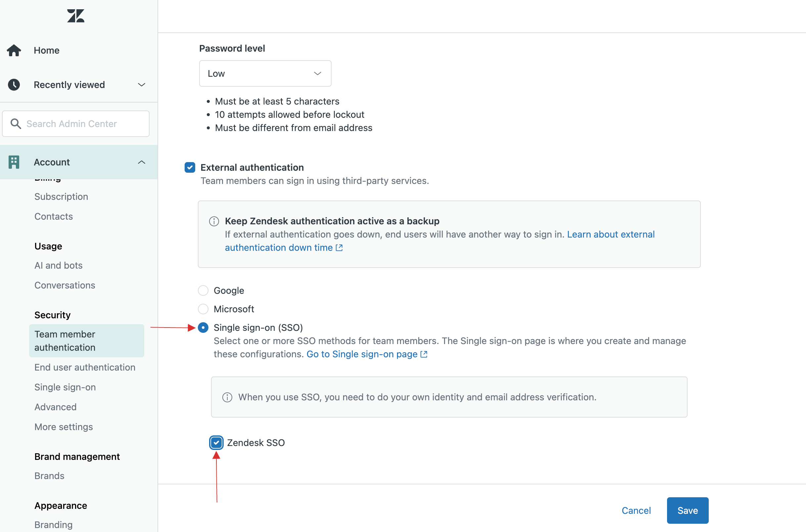Click 'Must be different from email address' text
Image resolution: width=806 pixels, height=532 pixels.
tap(294, 128)
